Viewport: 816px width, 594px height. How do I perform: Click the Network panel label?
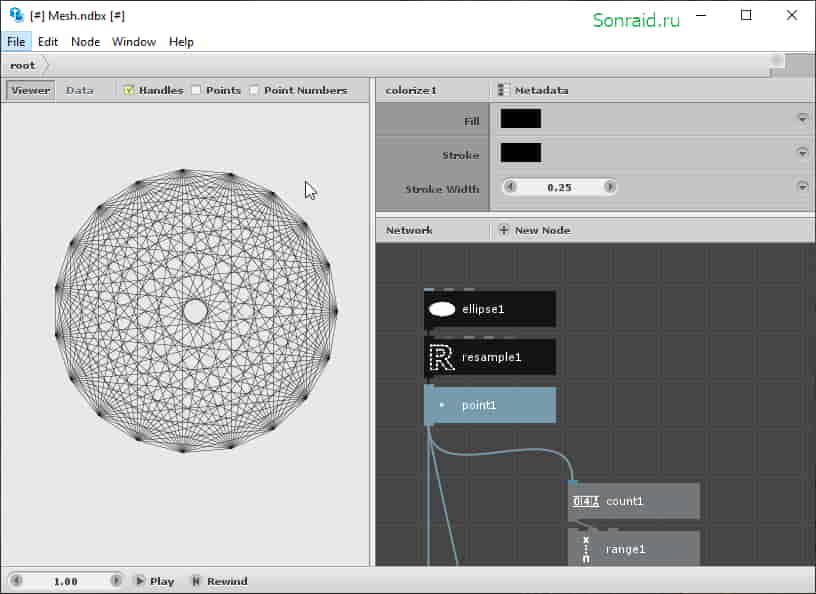[x=409, y=230]
